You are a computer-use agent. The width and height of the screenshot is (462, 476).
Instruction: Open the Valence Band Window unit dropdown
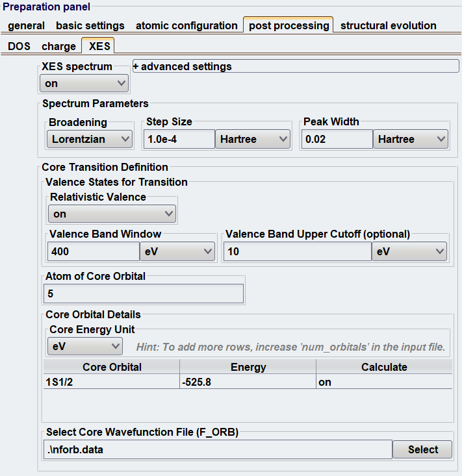(177, 251)
